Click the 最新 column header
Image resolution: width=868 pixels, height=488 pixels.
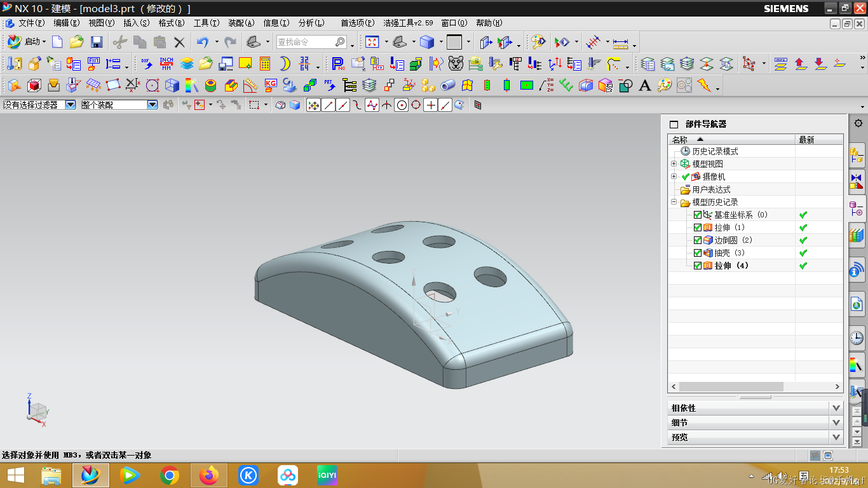[820, 140]
